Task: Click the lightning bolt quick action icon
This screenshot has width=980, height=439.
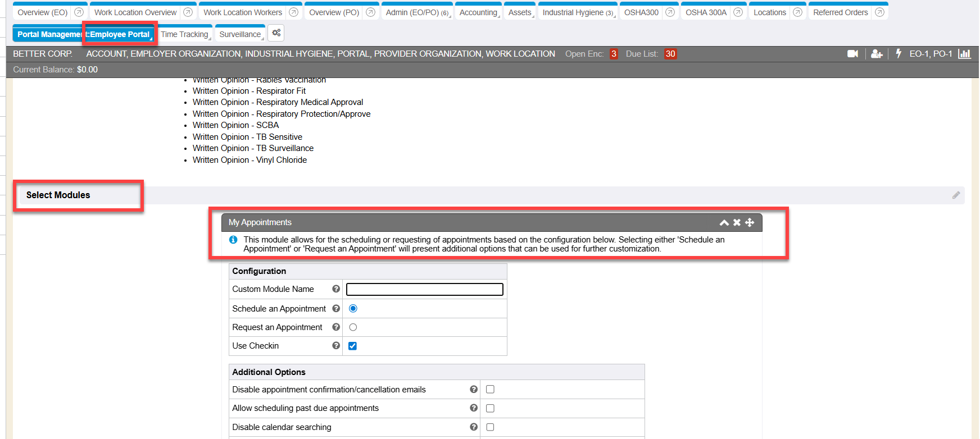Action: point(899,53)
